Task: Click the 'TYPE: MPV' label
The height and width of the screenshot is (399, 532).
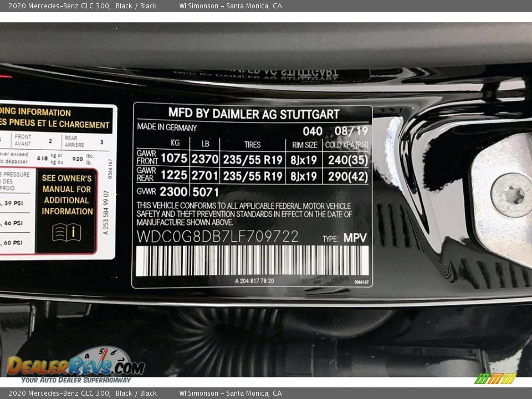Action: pyautogui.click(x=344, y=238)
